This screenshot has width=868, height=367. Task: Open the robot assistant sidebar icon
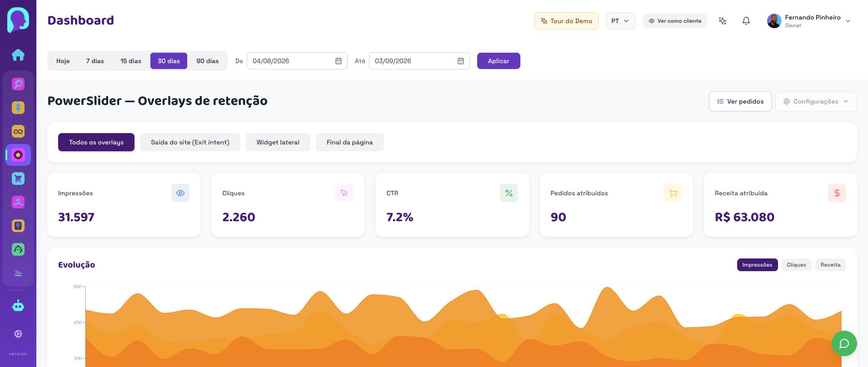(18, 306)
